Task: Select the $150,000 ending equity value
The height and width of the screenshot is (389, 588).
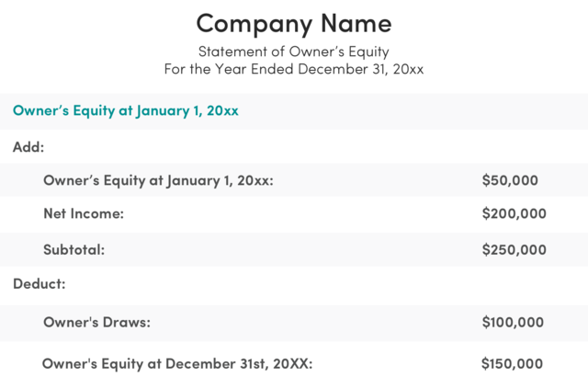Action: (513, 364)
